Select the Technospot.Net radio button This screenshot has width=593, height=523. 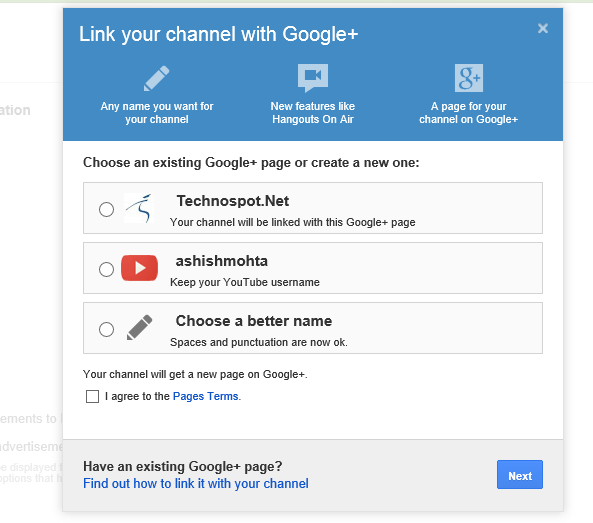[x=106, y=209]
